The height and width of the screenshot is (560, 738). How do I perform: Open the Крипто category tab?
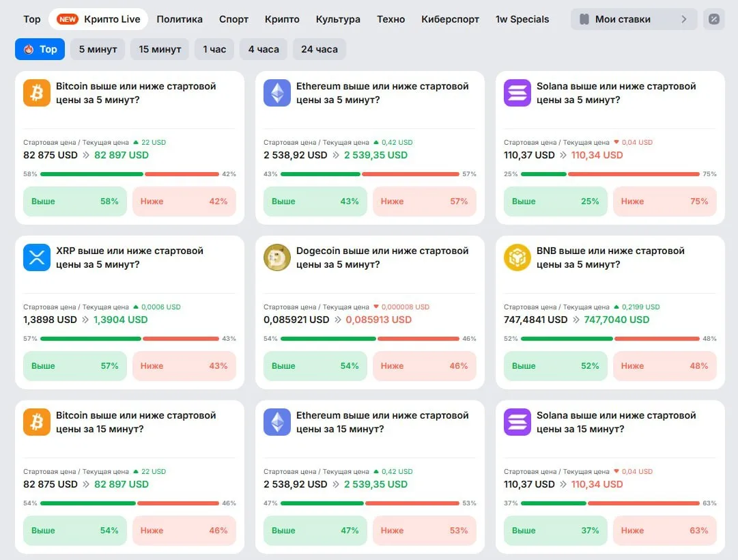pyautogui.click(x=282, y=19)
